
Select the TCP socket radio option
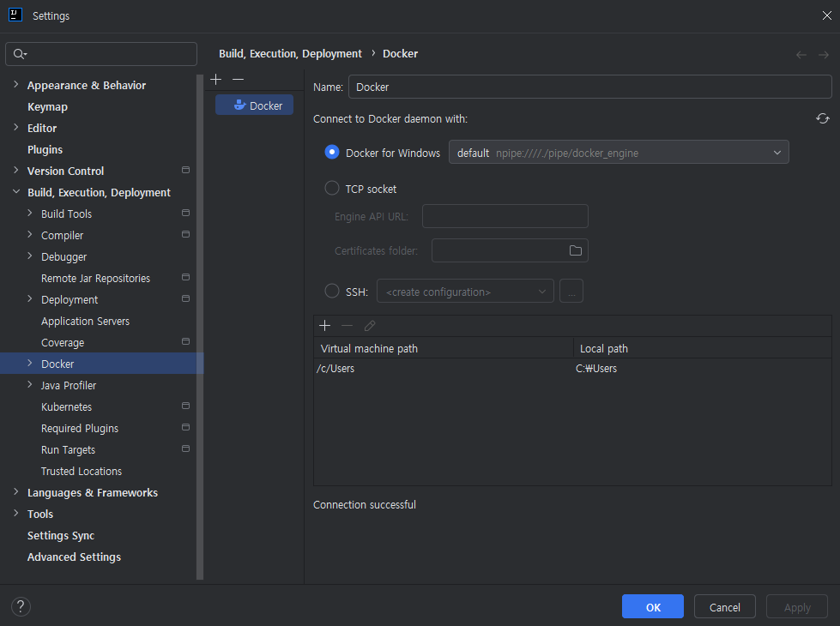(x=332, y=188)
